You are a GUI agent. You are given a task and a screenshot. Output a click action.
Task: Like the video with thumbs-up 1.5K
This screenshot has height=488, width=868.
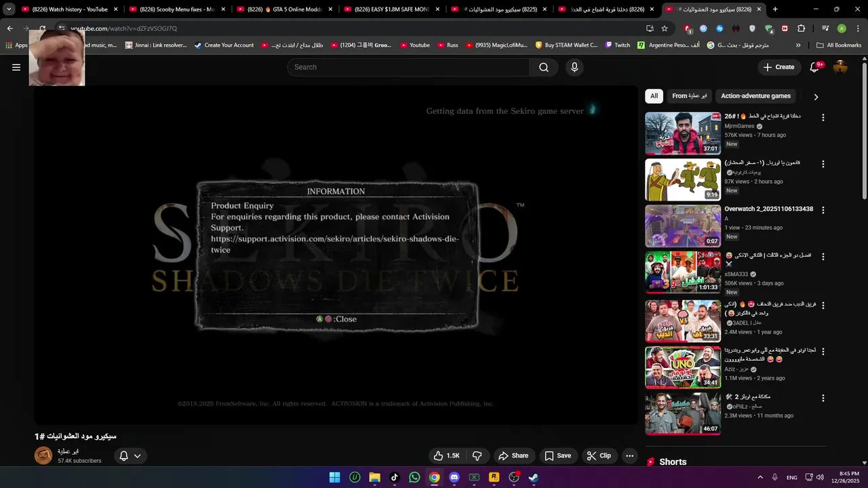[446, 456]
